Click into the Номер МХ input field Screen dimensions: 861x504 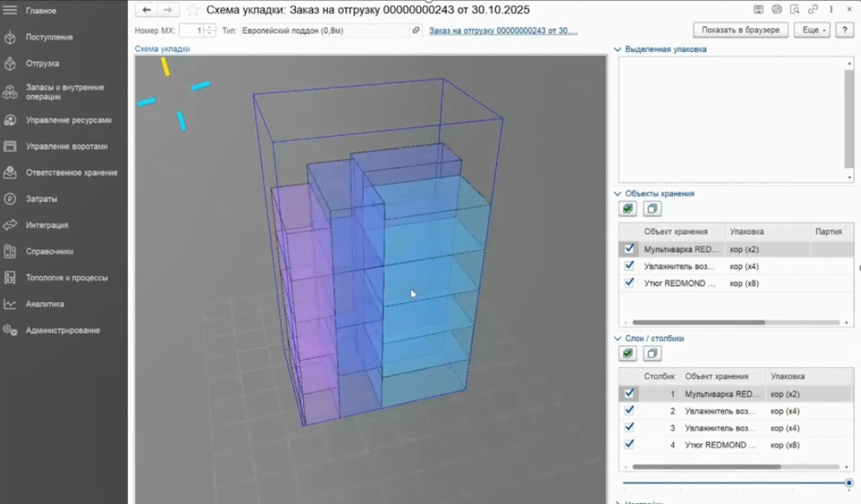point(192,30)
